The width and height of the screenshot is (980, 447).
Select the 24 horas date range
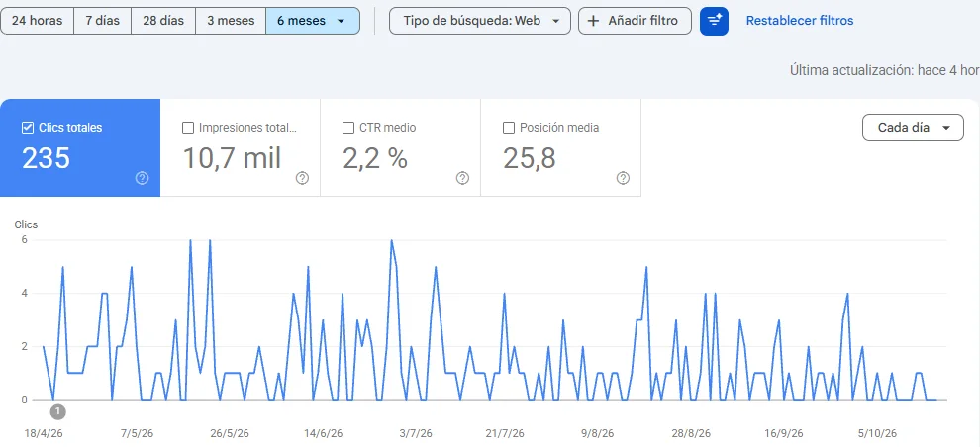(x=37, y=21)
